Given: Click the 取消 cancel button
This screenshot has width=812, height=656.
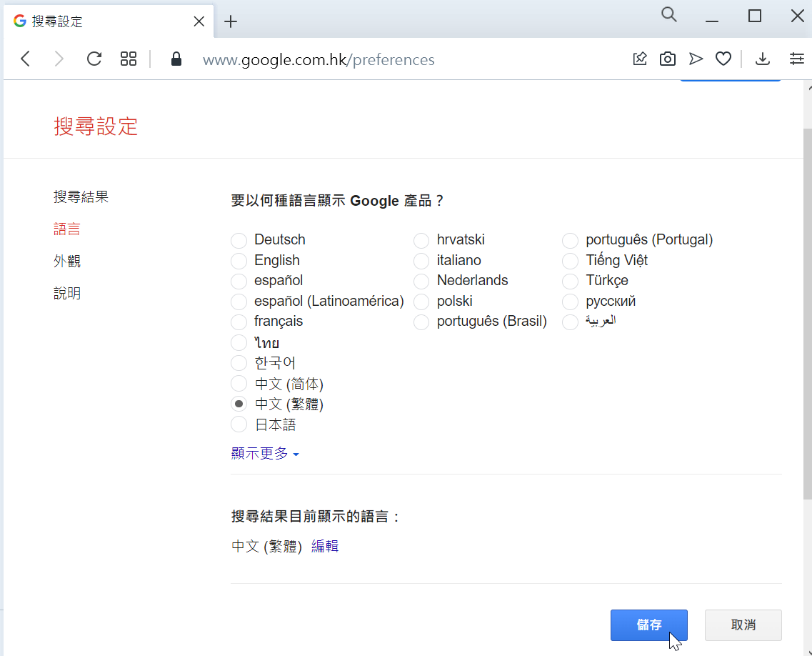Looking at the screenshot, I should 743,625.
